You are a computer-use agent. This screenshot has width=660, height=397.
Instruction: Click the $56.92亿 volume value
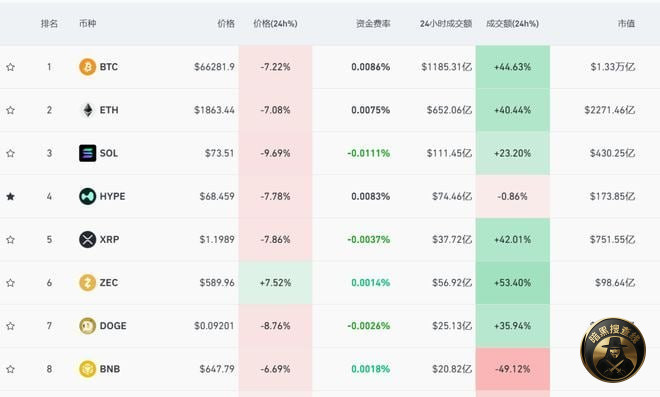452,283
